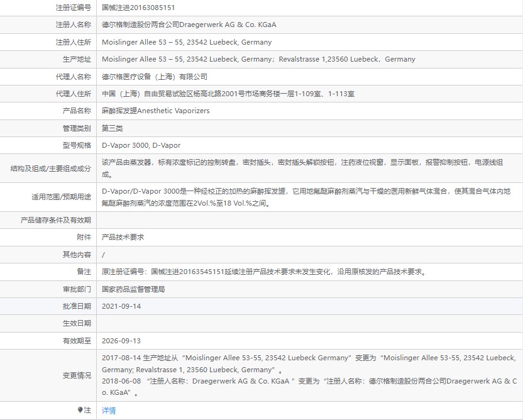Image resolution: width=523 pixels, height=420 pixels.
Task: Select the "代理人住所" row label
Action: 74,94
